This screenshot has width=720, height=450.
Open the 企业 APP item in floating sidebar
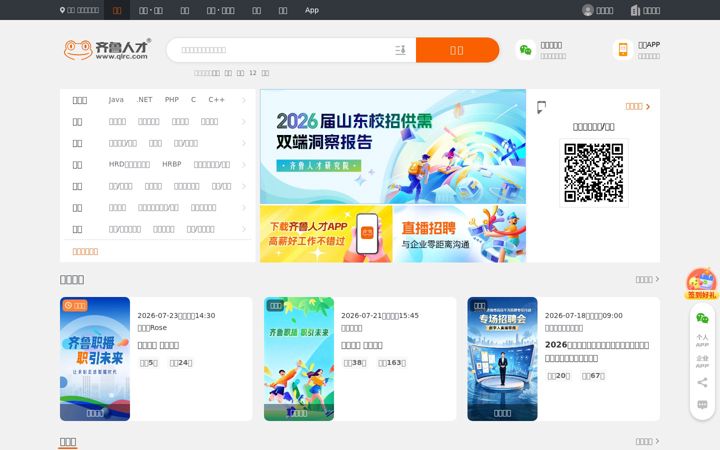click(x=702, y=361)
